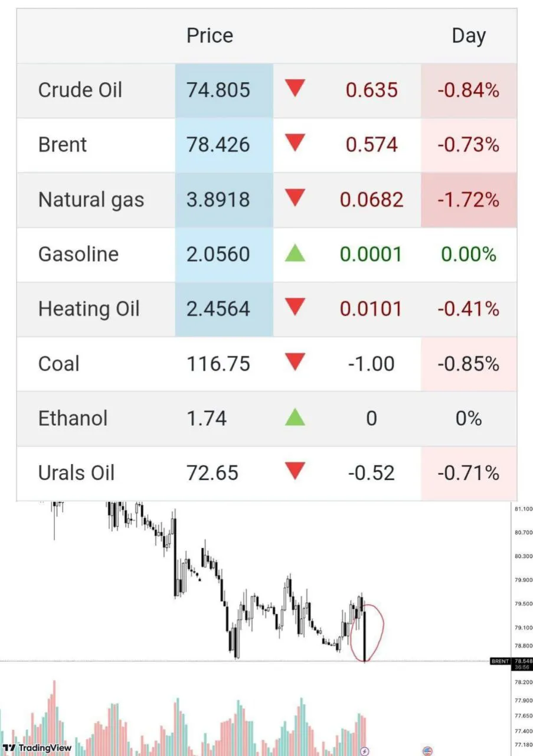
Task: Open the Natural gas commodity link
Action: [x=91, y=200]
